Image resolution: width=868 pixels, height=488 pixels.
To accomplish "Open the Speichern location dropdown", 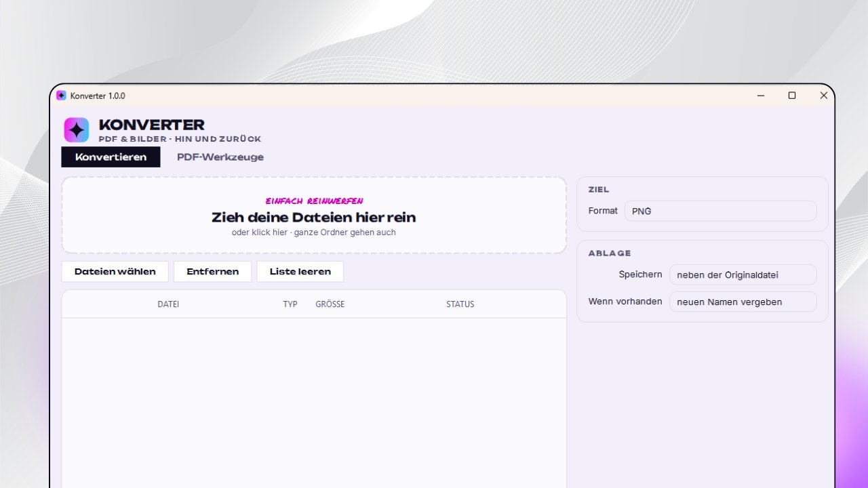I will click(x=743, y=275).
